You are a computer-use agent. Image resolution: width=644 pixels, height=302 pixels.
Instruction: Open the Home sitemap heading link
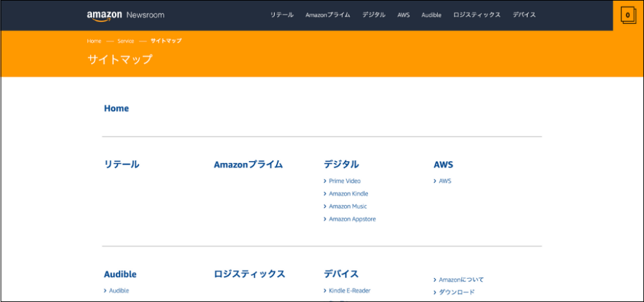coord(116,109)
